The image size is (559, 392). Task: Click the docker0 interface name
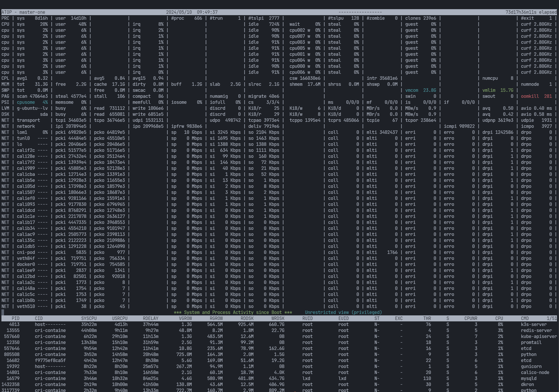click(x=26, y=264)
